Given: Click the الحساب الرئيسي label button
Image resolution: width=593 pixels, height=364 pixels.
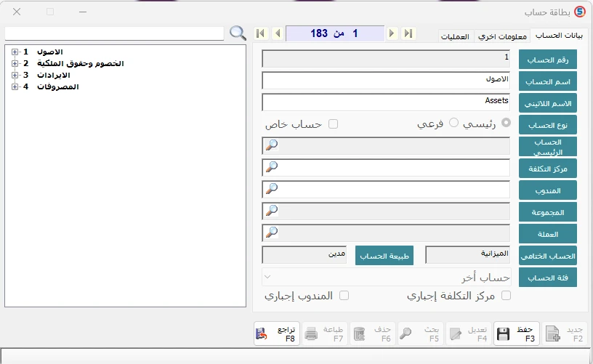Looking at the screenshot, I should pos(548,147).
